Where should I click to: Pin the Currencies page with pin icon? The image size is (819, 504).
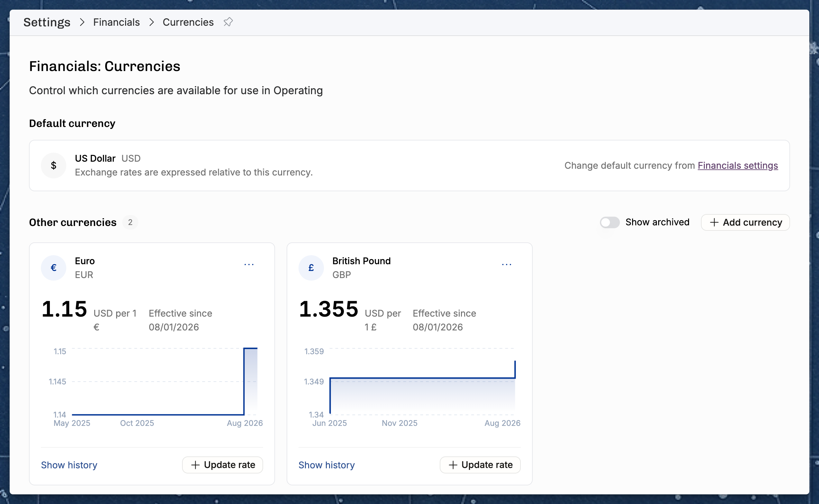click(x=228, y=22)
